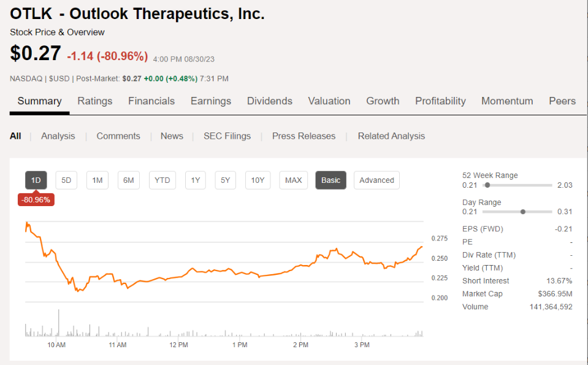Open the Ratings tab
The image size is (588, 365).
pyautogui.click(x=94, y=101)
